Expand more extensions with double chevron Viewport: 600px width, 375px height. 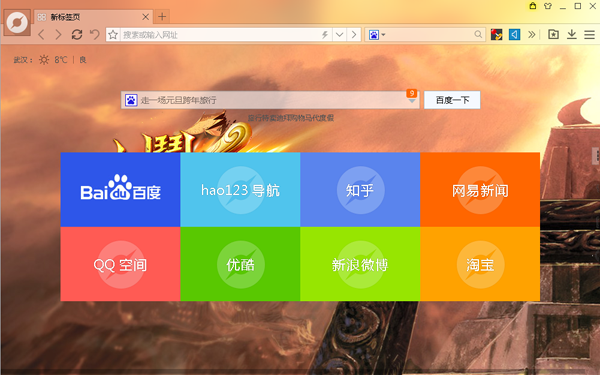[x=532, y=35]
